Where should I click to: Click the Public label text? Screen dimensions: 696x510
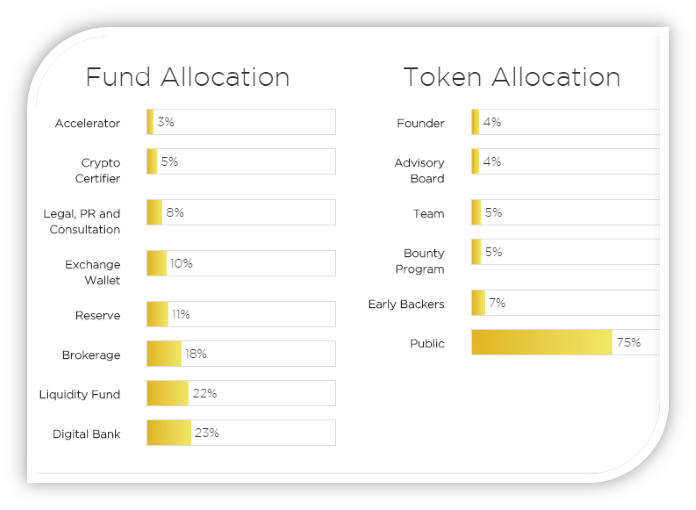[427, 344]
